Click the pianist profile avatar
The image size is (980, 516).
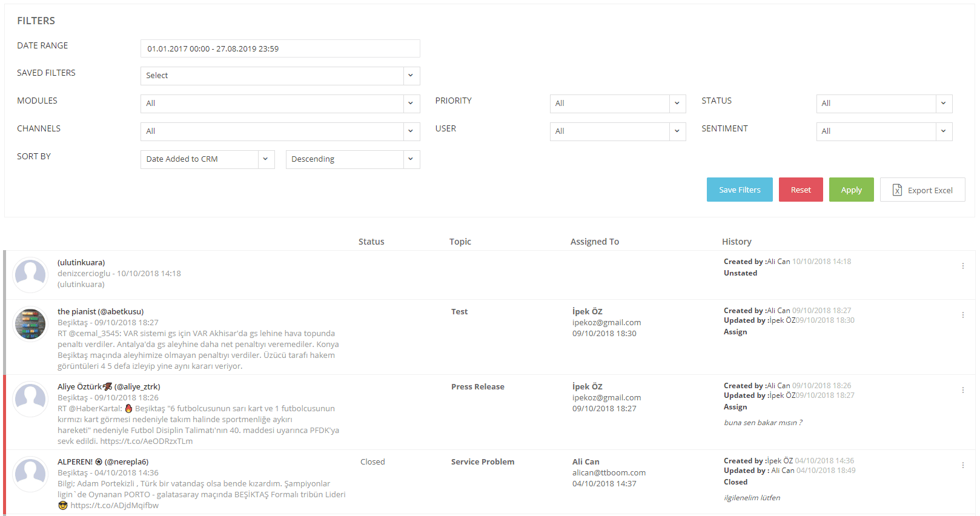pyautogui.click(x=30, y=324)
